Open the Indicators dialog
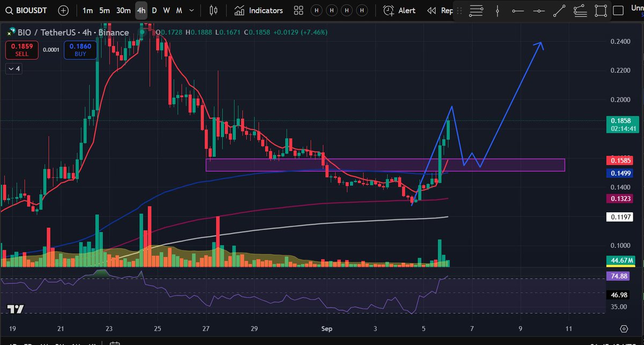The image size is (644, 345). (x=259, y=10)
